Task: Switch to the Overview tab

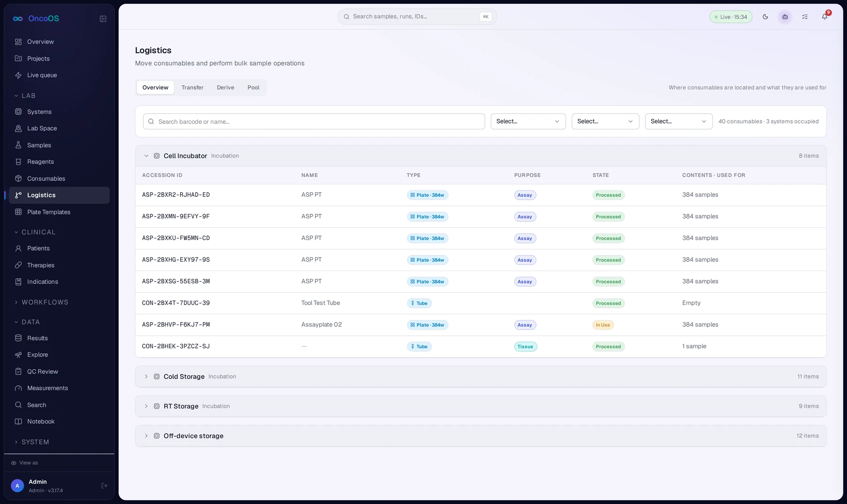Action: pyautogui.click(x=155, y=88)
